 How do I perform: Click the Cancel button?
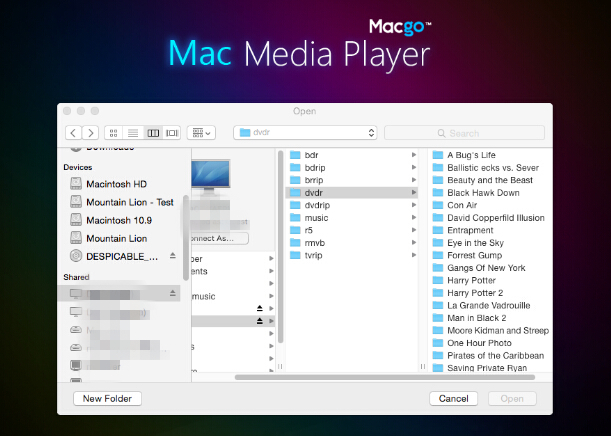pos(453,399)
